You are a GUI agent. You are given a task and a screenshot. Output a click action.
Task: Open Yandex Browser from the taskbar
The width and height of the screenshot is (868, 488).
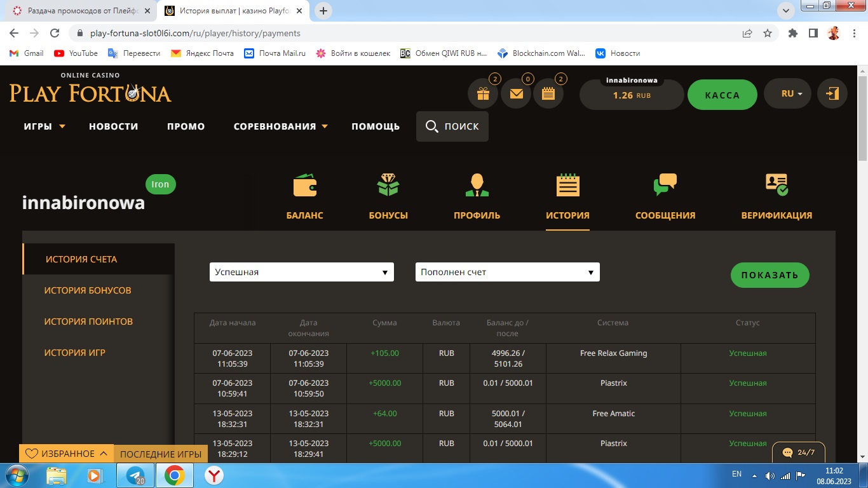click(214, 475)
